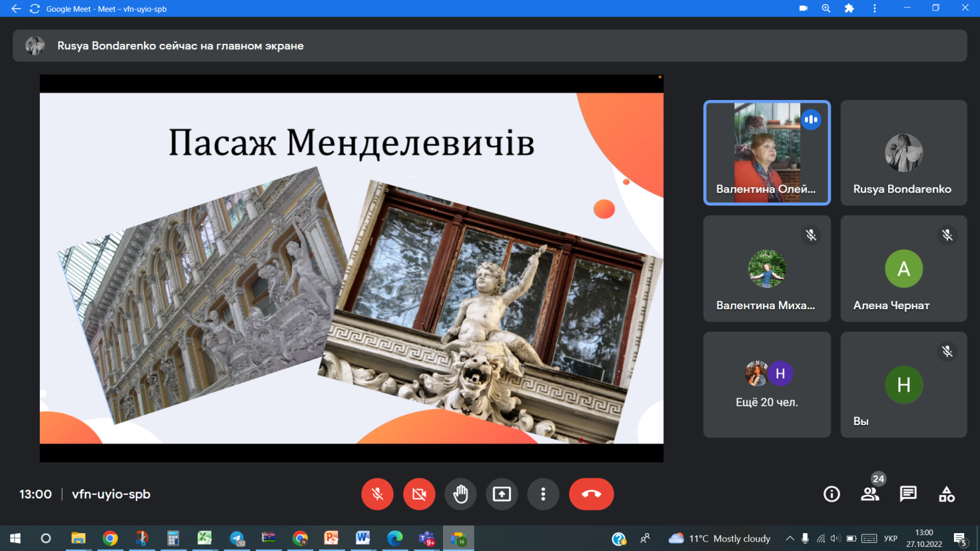Open the activities shapes icon
980x551 pixels.
[x=946, y=494]
